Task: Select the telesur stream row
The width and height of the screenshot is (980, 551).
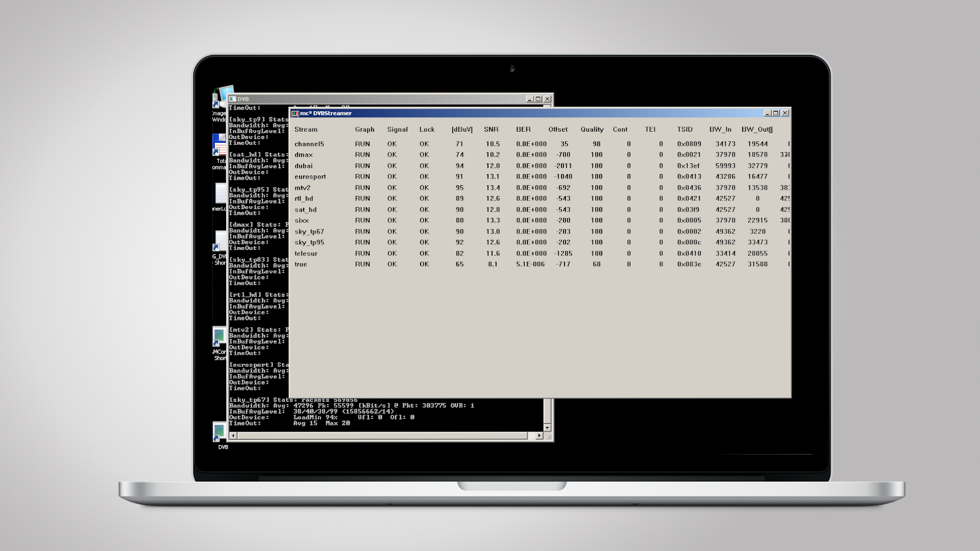Action: pyautogui.click(x=306, y=254)
